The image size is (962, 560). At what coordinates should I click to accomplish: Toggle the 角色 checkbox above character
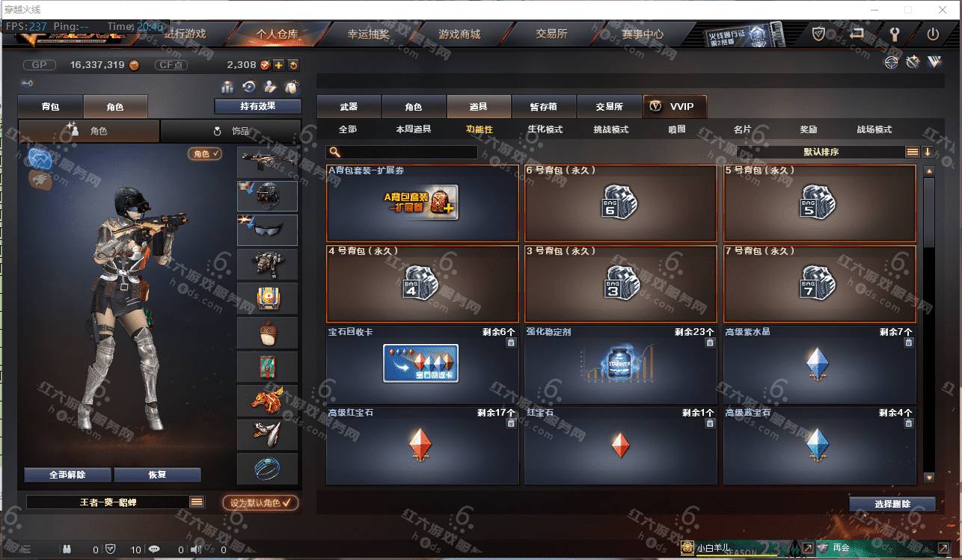tap(205, 153)
